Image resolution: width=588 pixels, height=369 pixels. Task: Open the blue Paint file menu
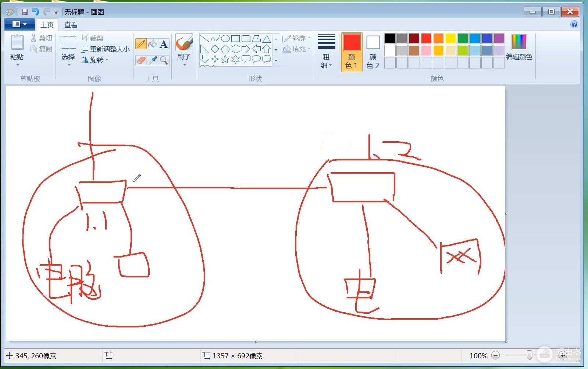pyautogui.click(x=19, y=24)
